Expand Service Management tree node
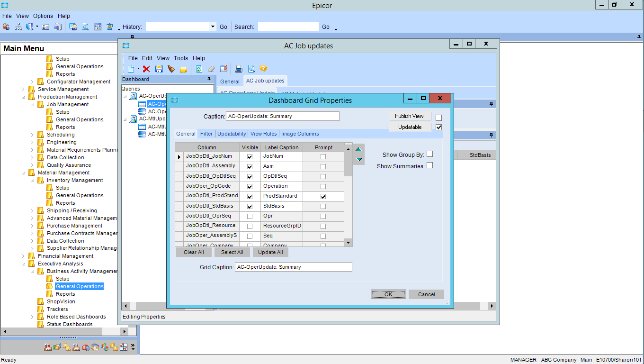 (23, 89)
